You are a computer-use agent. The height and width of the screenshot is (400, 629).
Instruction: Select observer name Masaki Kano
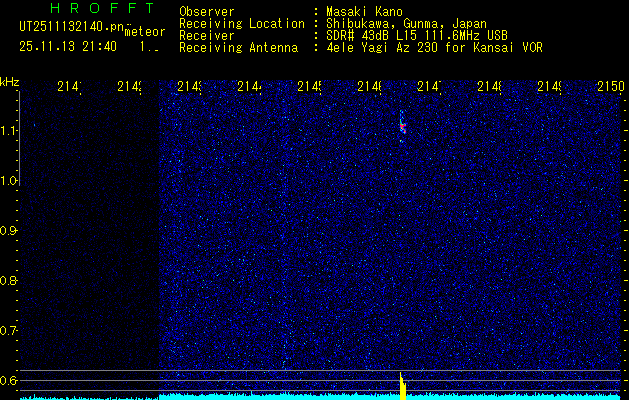tap(365, 11)
